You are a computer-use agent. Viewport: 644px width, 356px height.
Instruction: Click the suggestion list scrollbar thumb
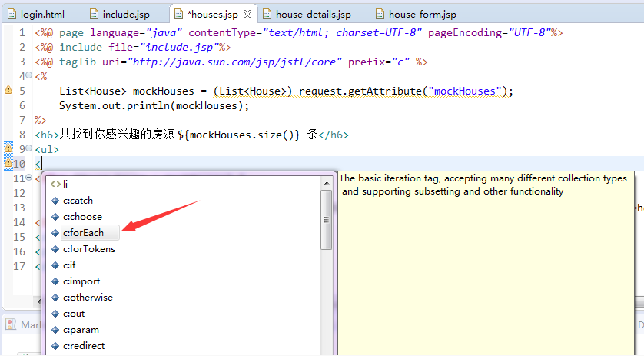click(327, 219)
